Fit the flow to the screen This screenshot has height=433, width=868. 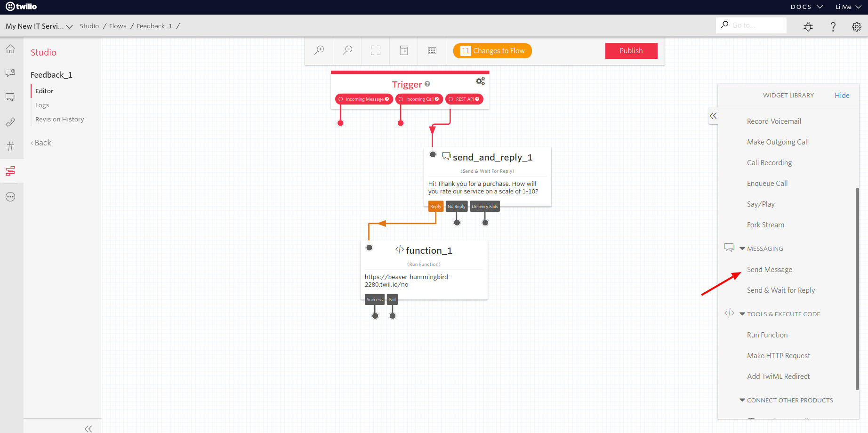tap(376, 50)
